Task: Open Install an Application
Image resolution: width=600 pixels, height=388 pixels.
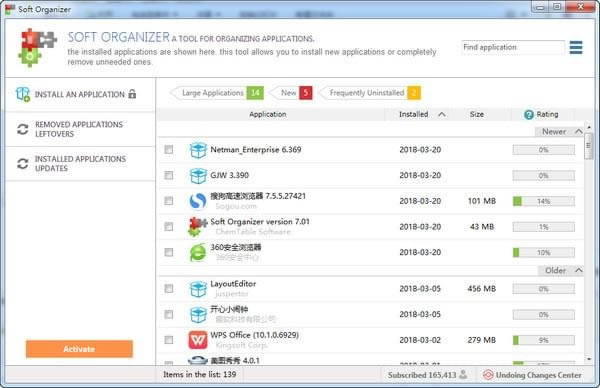Action: (x=80, y=95)
